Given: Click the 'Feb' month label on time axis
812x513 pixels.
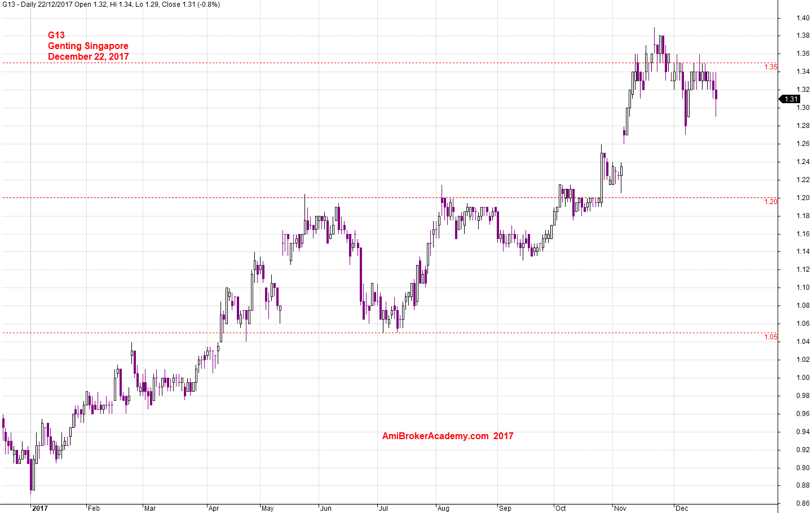Looking at the screenshot, I should [94, 508].
